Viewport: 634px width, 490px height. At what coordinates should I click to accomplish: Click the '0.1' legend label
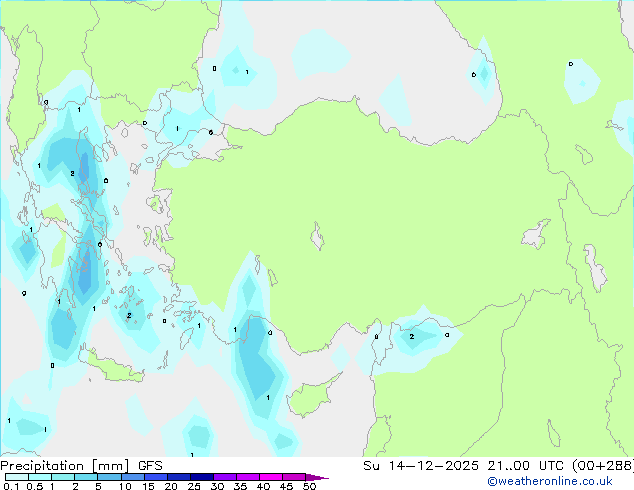[x=11, y=486]
